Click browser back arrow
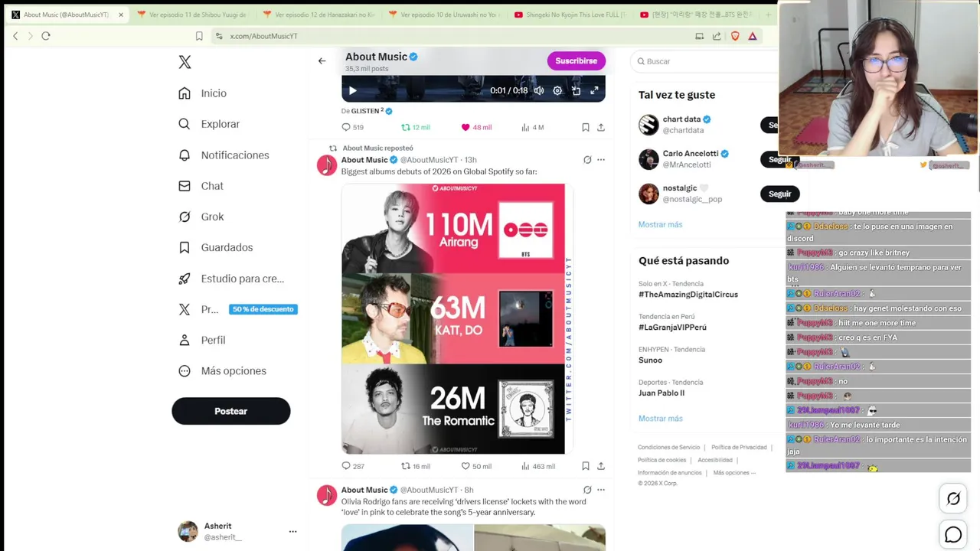Image resolution: width=980 pixels, height=551 pixels. (x=15, y=36)
